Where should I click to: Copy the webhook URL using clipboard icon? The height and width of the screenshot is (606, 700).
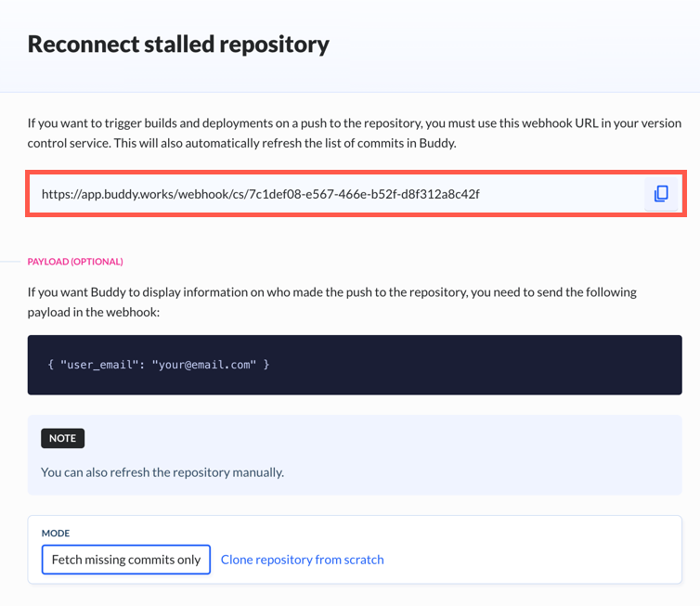point(661,194)
